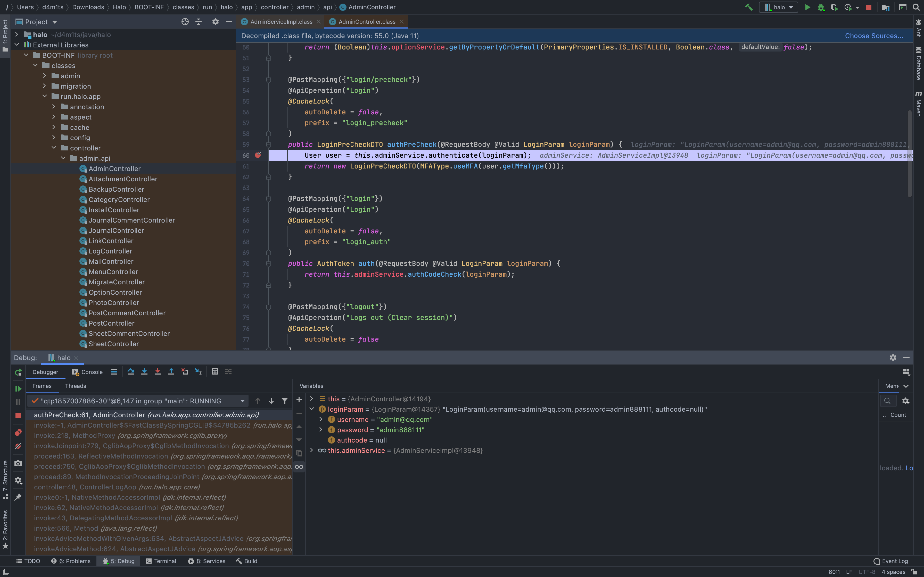Click Choose Sources link
The width and height of the screenshot is (924, 577).
(874, 36)
